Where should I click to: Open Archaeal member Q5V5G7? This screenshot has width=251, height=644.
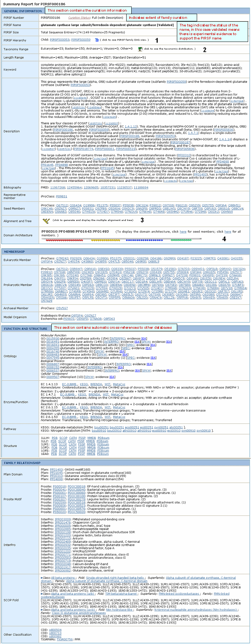point(62,308)
